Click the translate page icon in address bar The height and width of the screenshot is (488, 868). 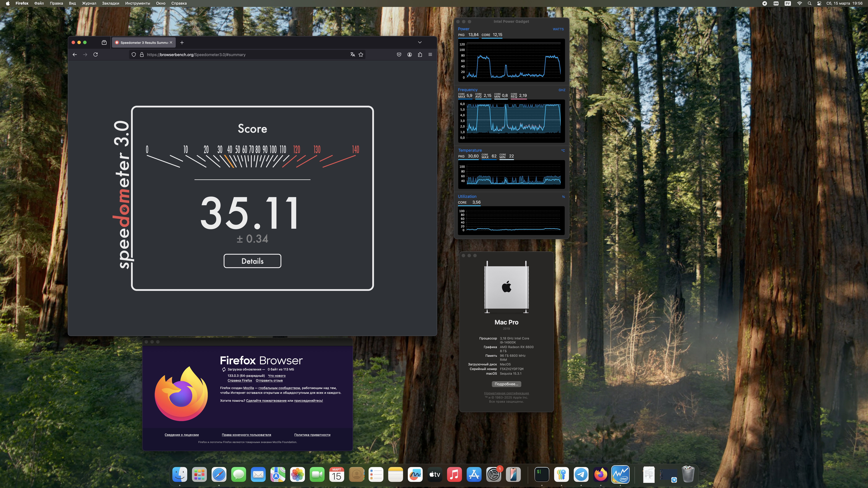352,55
